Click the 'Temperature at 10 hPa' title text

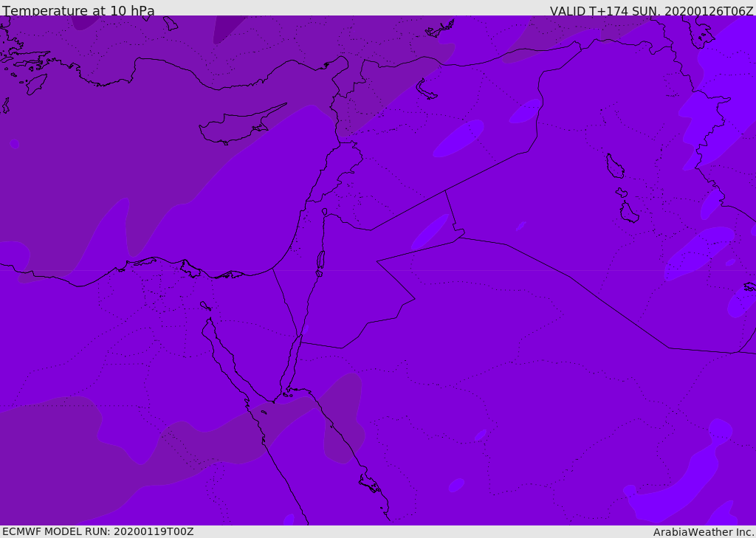pos(78,10)
